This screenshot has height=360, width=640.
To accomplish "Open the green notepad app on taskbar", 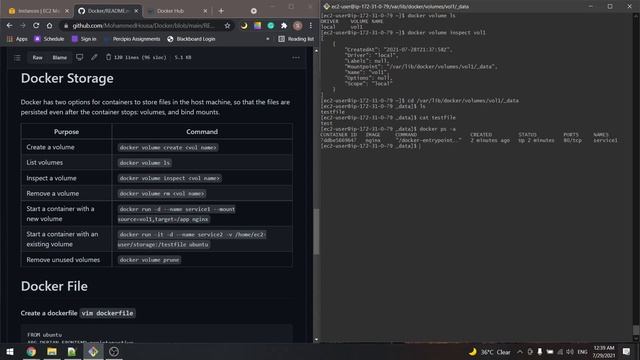I will click(x=72, y=351).
